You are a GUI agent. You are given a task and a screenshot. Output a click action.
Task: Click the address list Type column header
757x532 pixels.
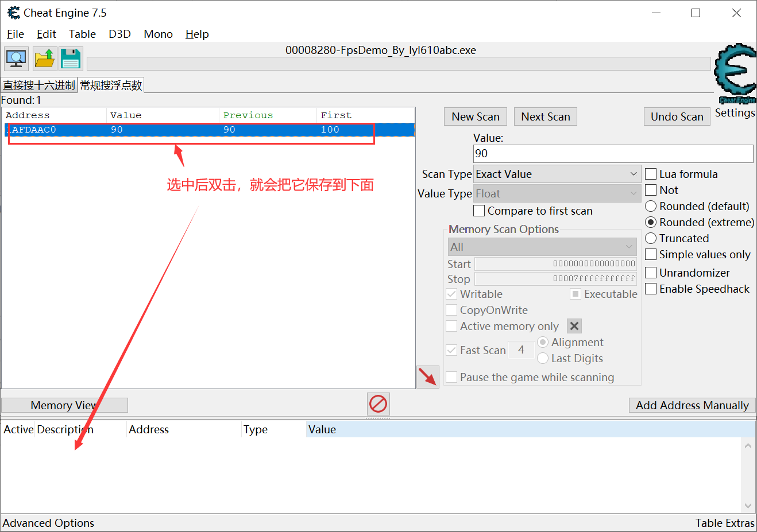pyautogui.click(x=273, y=429)
